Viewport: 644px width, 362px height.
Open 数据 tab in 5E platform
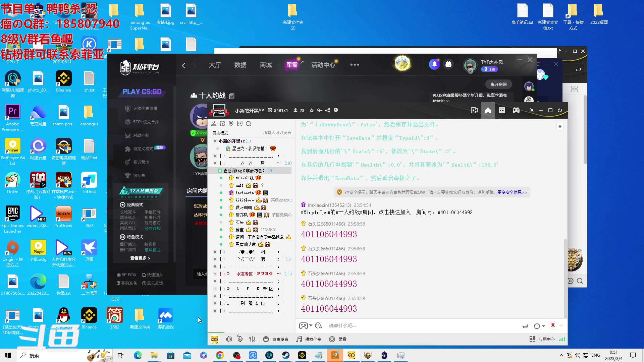click(240, 65)
